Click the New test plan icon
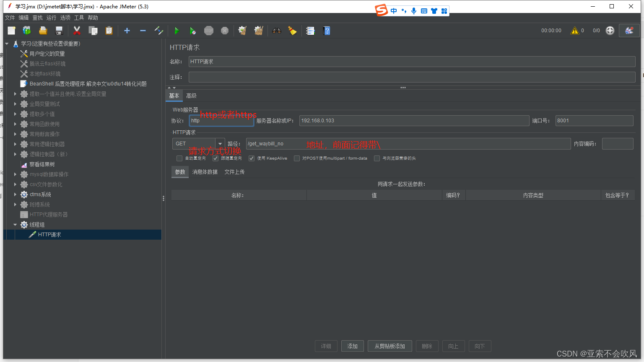Viewport: 644px width, 362px height. pos(12,31)
